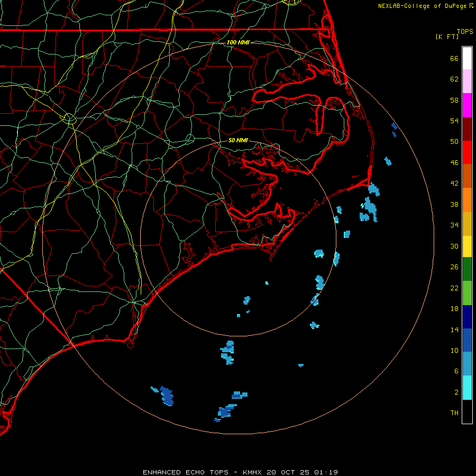Click the '50 NMI' range ring label

(238, 140)
